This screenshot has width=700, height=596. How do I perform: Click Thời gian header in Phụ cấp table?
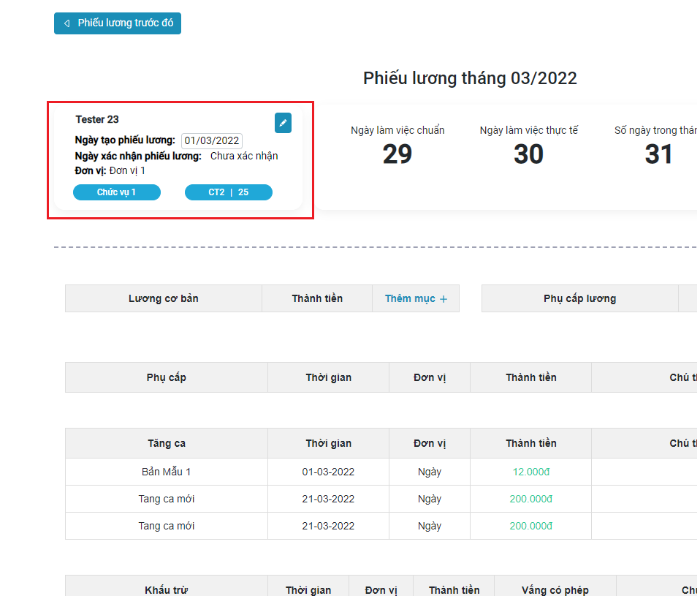pos(329,377)
